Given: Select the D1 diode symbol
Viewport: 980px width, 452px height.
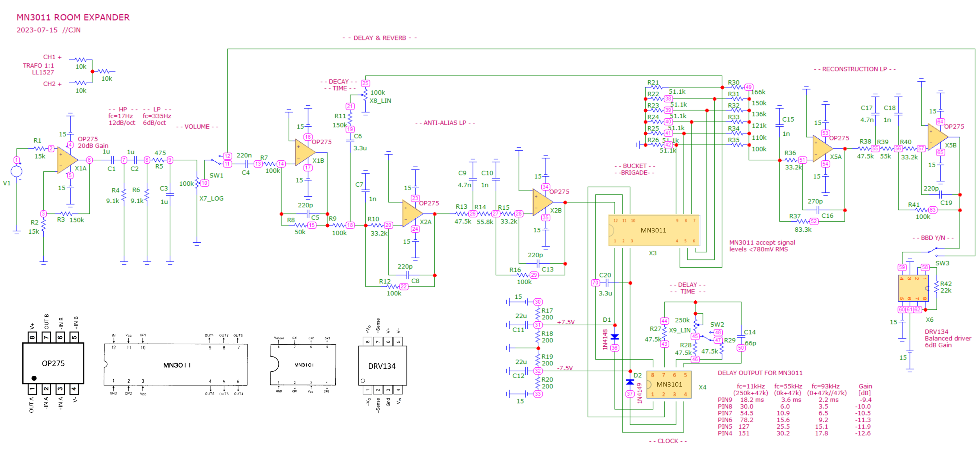Looking at the screenshot, I should point(614,337).
